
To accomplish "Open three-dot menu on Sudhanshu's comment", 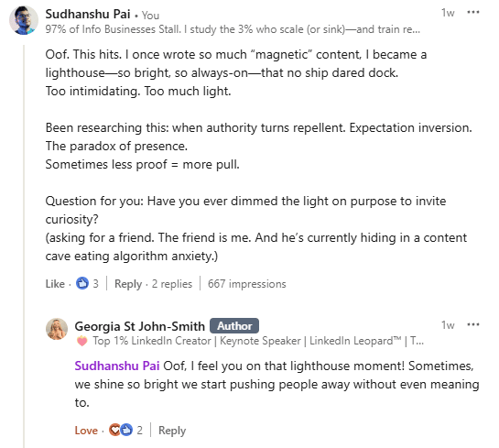I will [472, 13].
